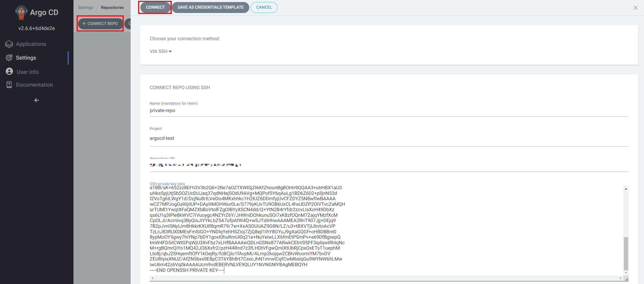
Task: Click the Documentation book icon
Action: 9,85
